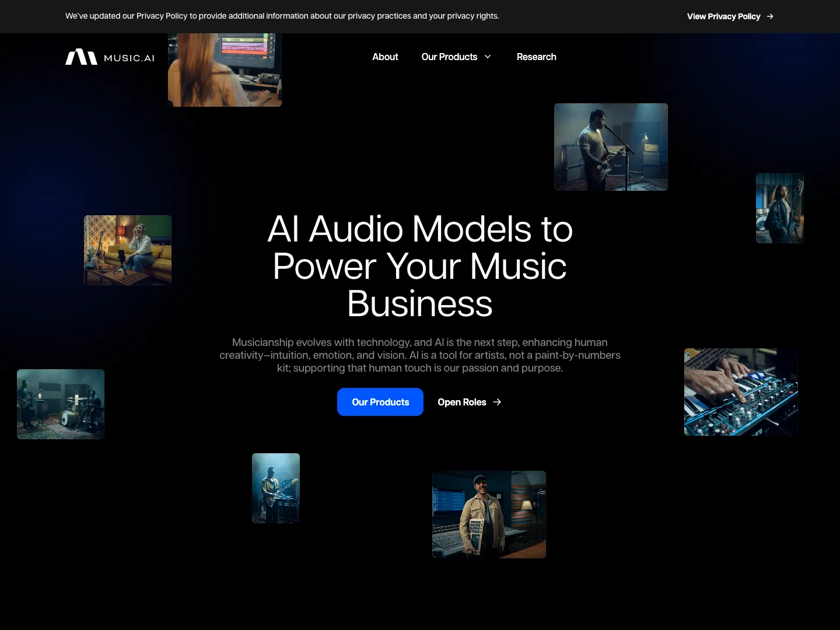Select the smiling man at mixing console photo
The image size is (840, 630).
489,514
